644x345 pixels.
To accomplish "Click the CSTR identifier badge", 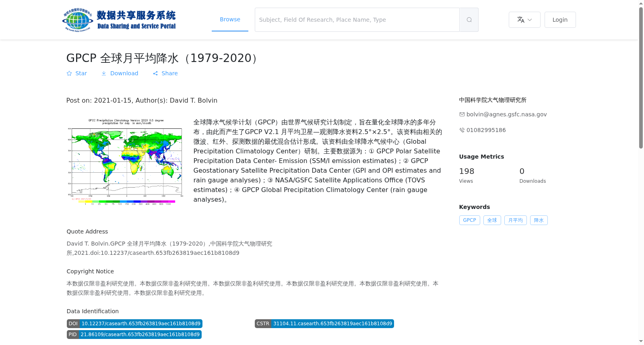I will click(324, 324).
